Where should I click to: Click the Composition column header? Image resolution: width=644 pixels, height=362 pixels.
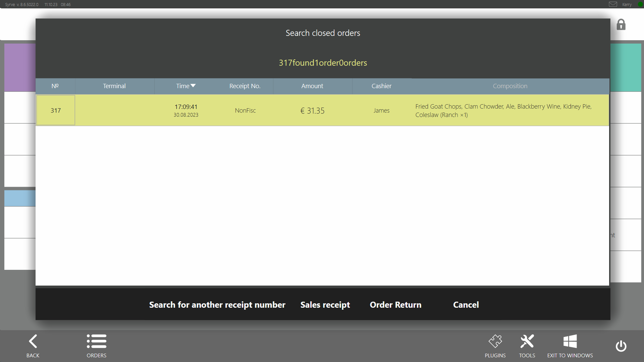click(x=510, y=86)
